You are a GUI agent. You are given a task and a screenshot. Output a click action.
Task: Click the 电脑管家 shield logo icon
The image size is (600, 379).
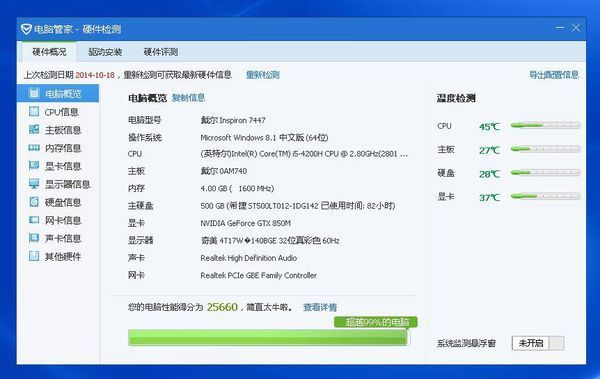click(x=26, y=29)
